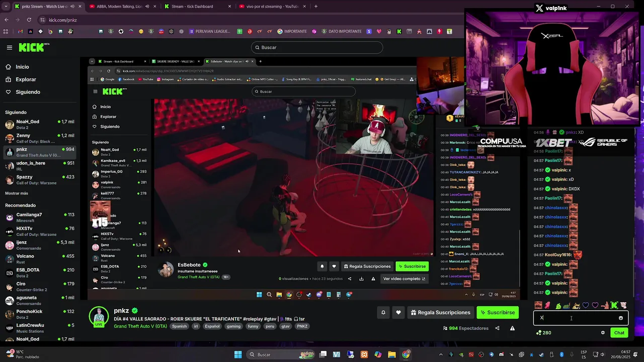Screen dimensions: 644x362
Task: Open the tab search dropdown arrow
Action: (x=5, y=7)
